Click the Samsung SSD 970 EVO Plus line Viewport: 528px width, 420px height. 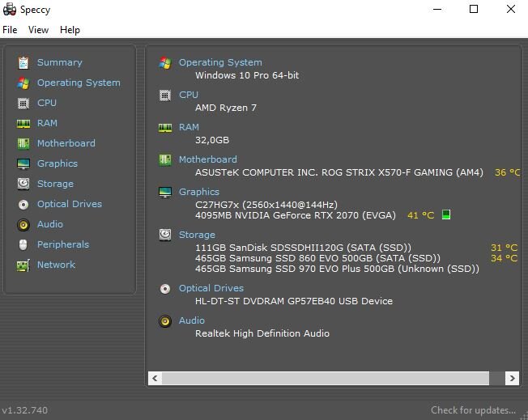(337, 269)
